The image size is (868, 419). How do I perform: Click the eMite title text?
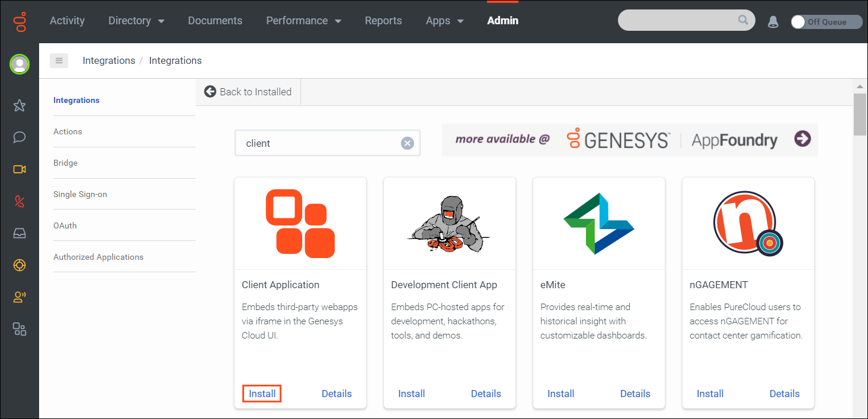click(553, 285)
